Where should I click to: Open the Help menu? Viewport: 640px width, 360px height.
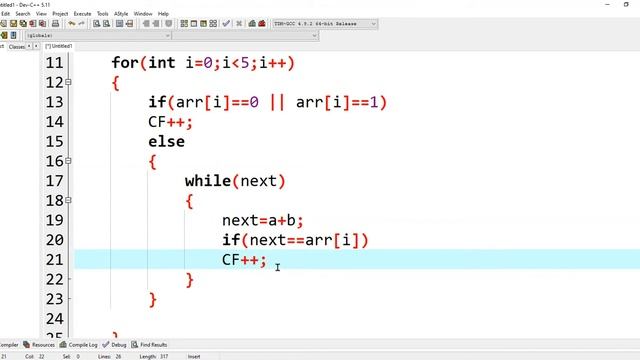[x=163, y=13]
